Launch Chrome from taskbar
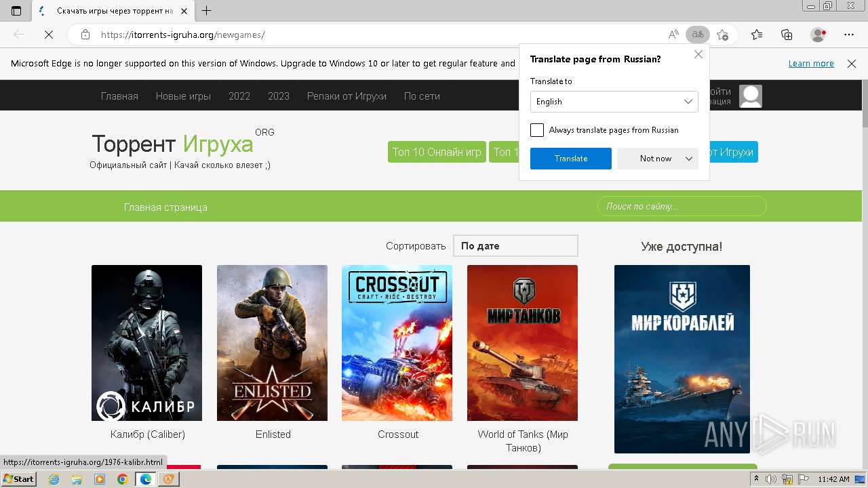The height and width of the screenshot is (488, 868). point(123,479)
